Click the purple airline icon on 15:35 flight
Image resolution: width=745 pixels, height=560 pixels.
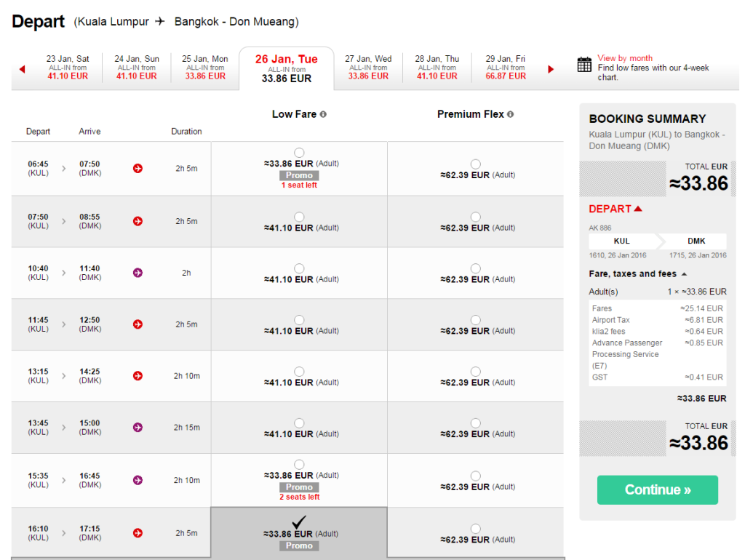coord(138,480)
